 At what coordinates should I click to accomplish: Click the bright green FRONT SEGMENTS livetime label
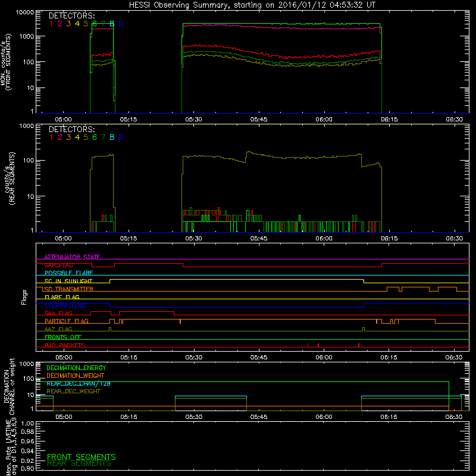(x=82, y=457)
